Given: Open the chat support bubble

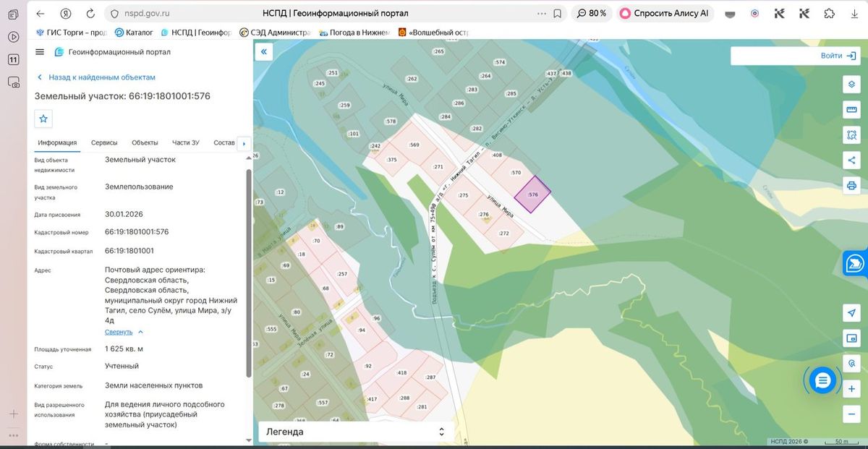Looking at the screenshot, I should click(822, 380).
